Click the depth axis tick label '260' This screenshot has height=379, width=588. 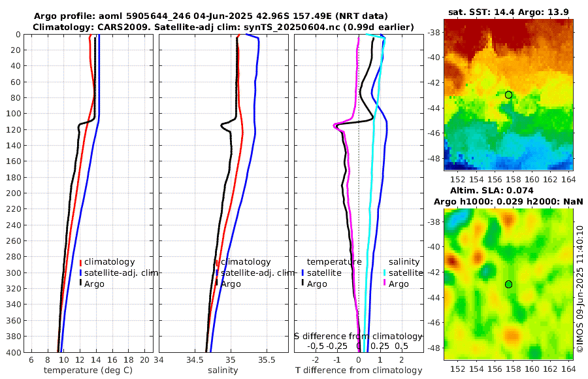(14, 241)
